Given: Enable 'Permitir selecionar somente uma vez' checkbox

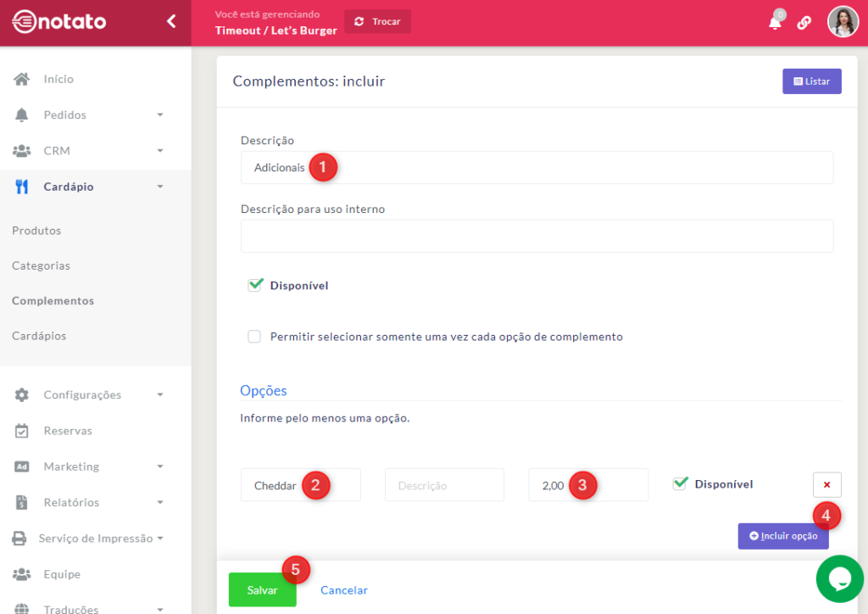Looking at the screenshot, I should (x=254, y=337).
